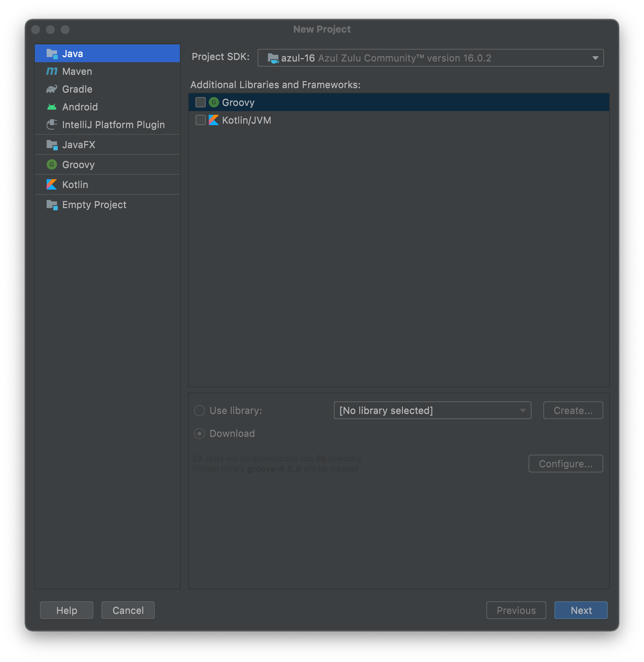The image size is (644, 662).
Task: Click the SDK folder icon in dropdown
Action: coord(273,58)
